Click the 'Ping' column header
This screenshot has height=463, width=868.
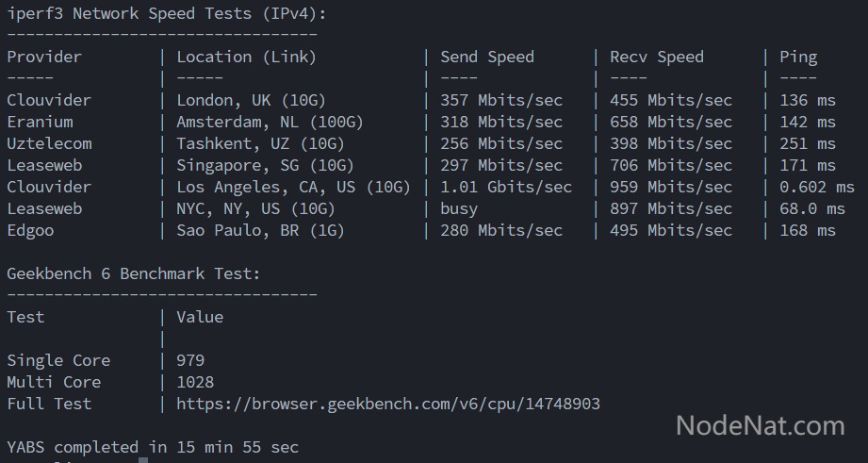797,57
